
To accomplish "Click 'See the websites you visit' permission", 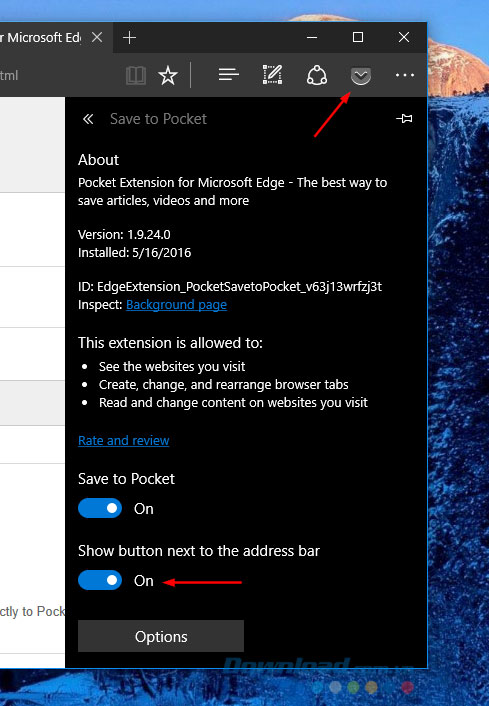I will point(172,367).
